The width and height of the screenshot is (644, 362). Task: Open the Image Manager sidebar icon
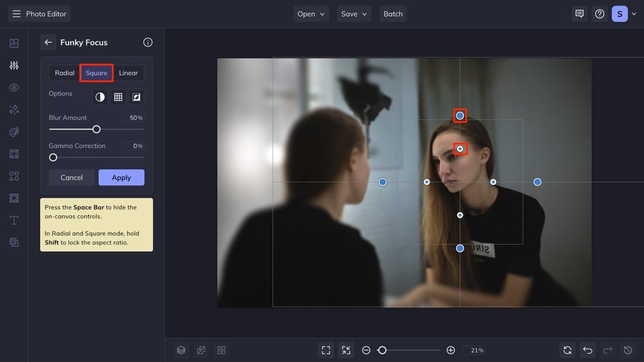[14, 43]
